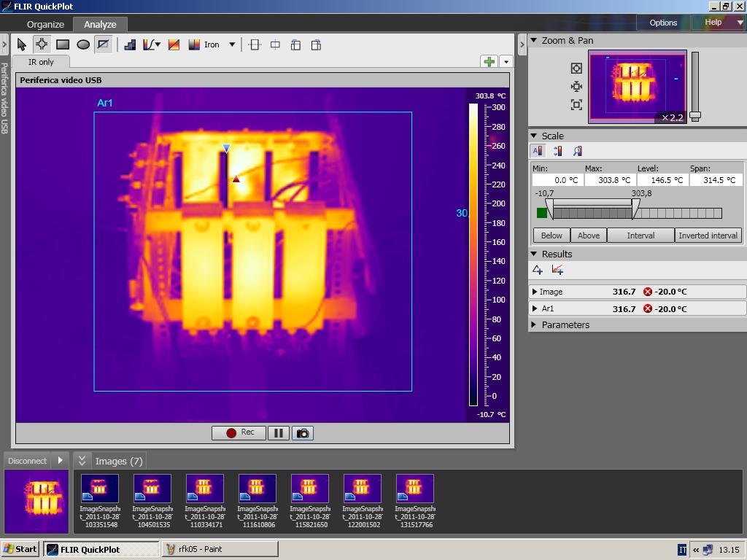Select the line measurement tool
747x560 pixels.
tap(104, 44)
